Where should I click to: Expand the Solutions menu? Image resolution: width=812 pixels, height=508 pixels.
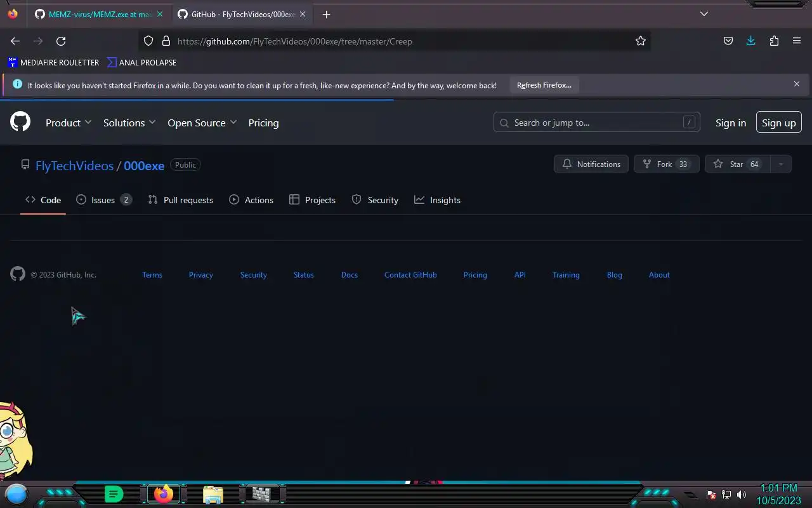(129, 123)
